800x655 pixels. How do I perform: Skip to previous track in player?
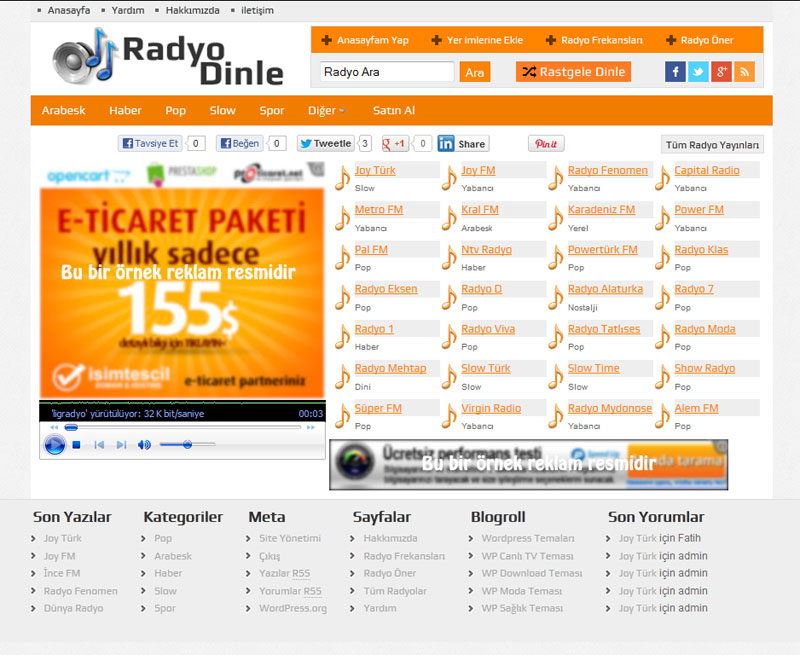(x=99, y=445)
